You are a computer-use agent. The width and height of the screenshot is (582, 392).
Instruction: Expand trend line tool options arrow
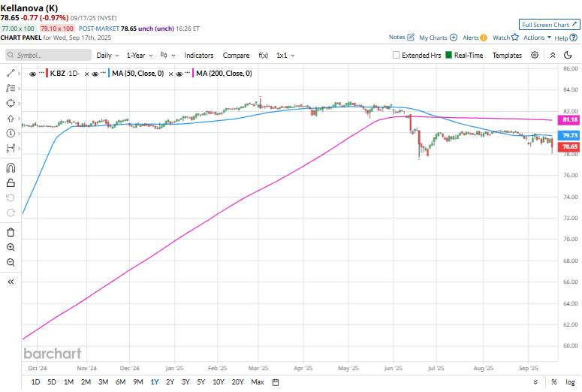point(19,74)
